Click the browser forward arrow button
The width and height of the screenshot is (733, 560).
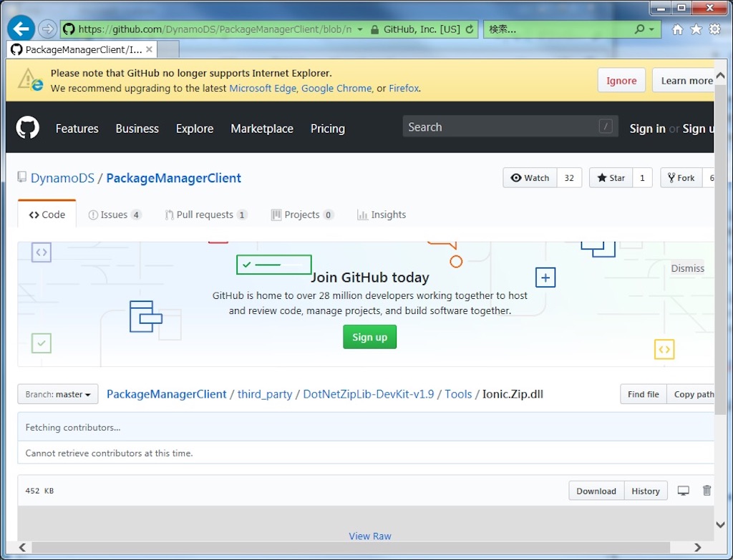coord(47,29)
